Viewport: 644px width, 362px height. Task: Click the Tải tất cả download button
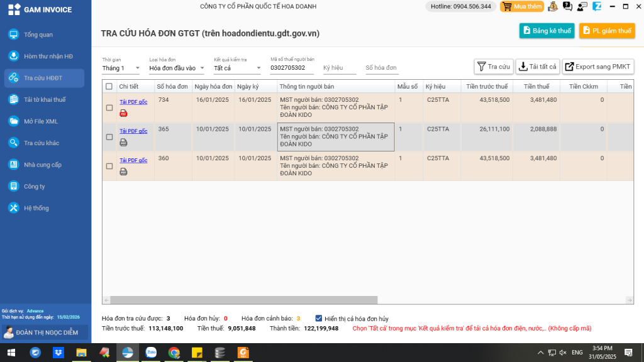(538, 67)
